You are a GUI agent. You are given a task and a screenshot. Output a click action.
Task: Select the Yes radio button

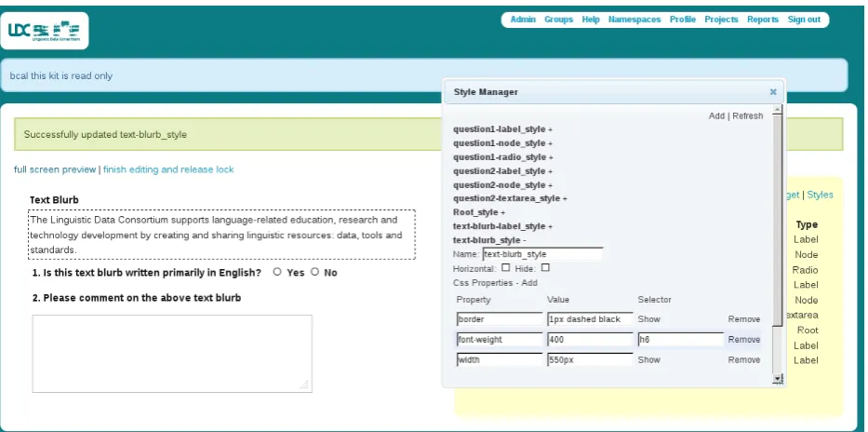(277, 272)
